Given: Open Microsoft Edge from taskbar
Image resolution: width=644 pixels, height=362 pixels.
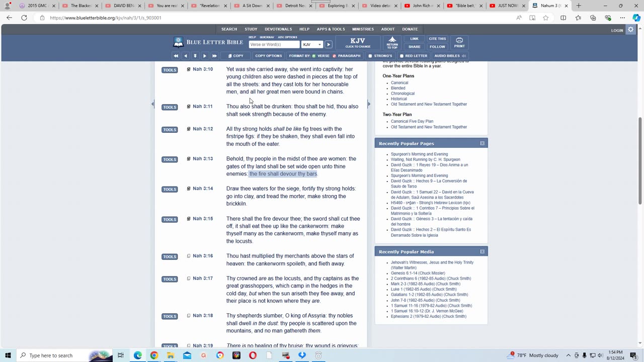Looking at the screenshot, I should tap(137, 355).
